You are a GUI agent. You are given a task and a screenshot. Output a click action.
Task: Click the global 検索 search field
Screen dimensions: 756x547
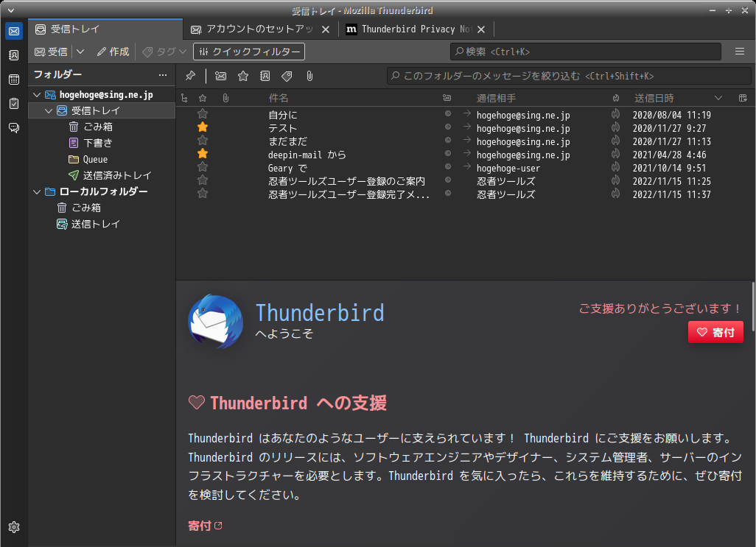(586, 52)
